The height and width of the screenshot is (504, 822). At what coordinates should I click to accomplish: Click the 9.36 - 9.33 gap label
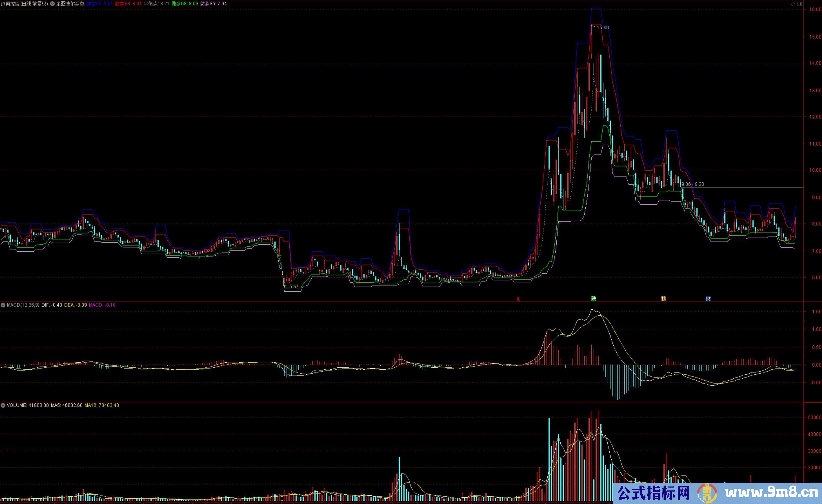(692, 184)
